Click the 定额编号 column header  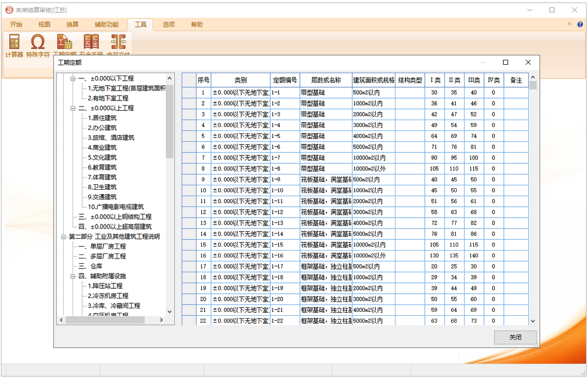(285, 80)
